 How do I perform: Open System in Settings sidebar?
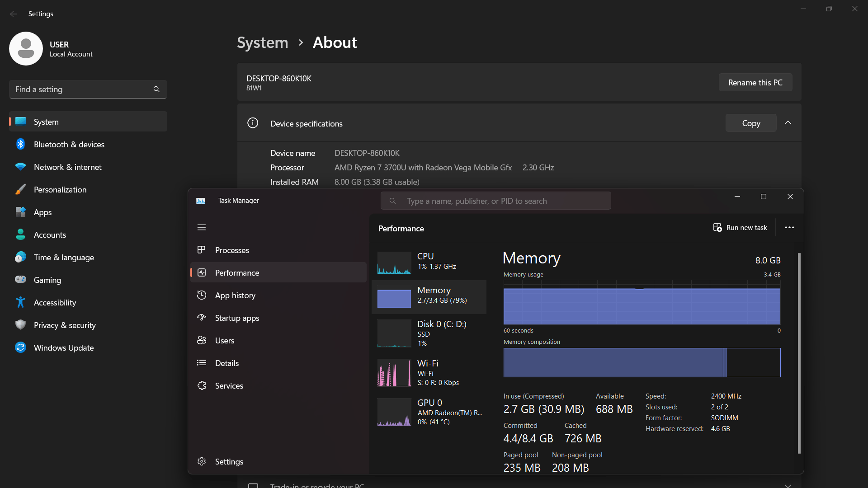point(88,122)
